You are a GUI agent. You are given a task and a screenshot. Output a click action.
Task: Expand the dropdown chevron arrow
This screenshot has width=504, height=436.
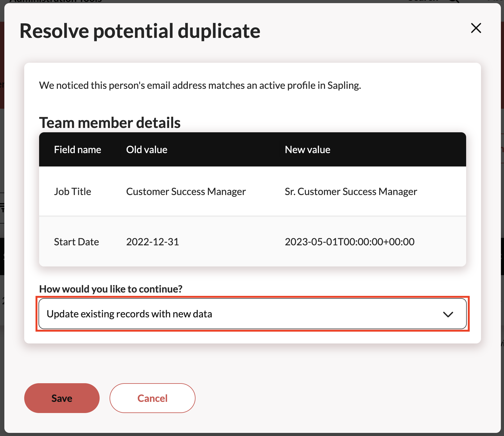(x=448, y=314)
